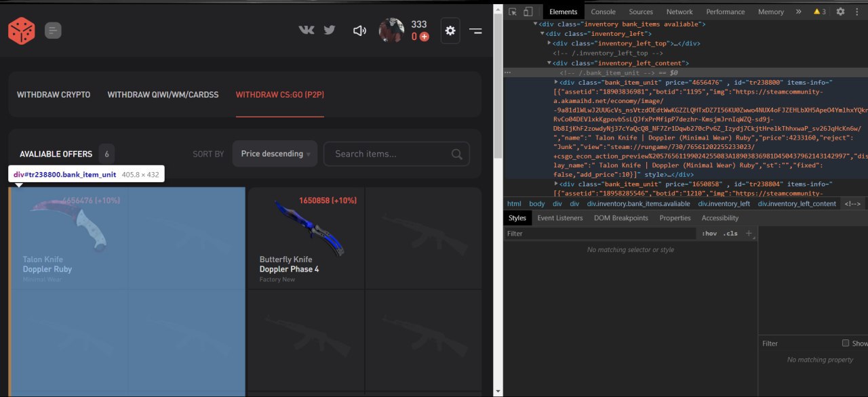Expand the tr238800 bank_item_unit node

click(x=557, y=82)
